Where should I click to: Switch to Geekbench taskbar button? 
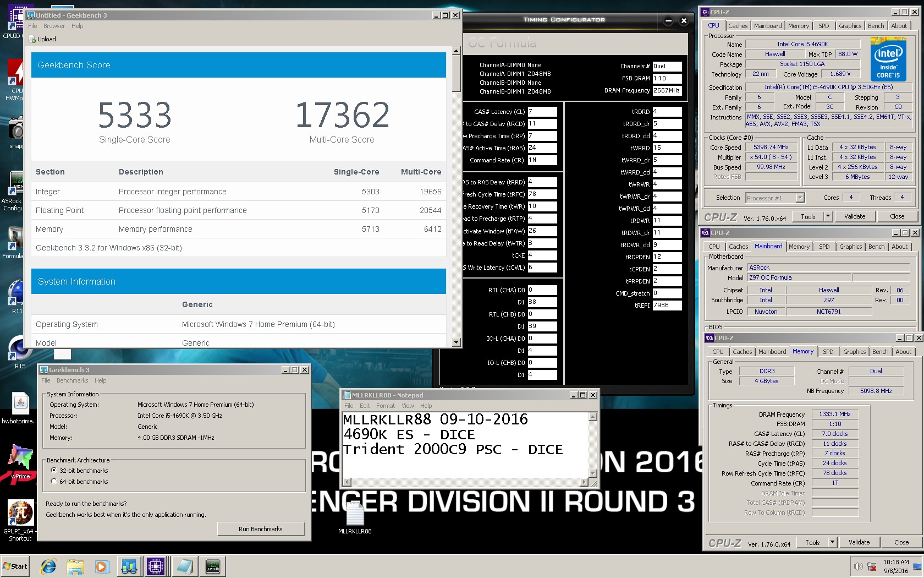pos(129,566)
